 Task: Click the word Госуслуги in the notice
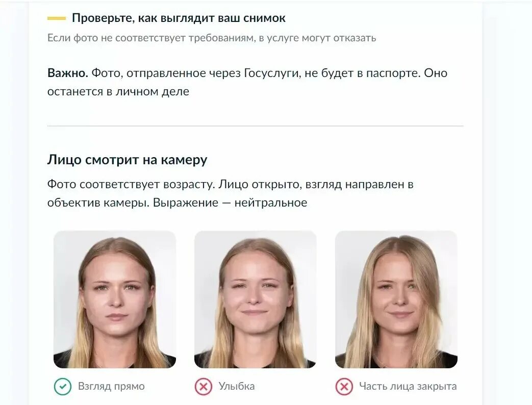pyautogui.click(x=272, y=73)
